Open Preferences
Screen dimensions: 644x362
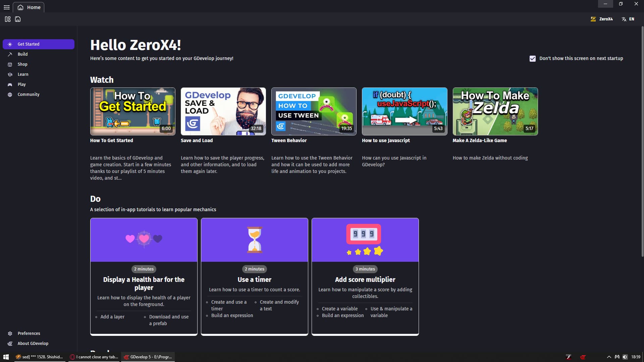click(x=39, y=334)
